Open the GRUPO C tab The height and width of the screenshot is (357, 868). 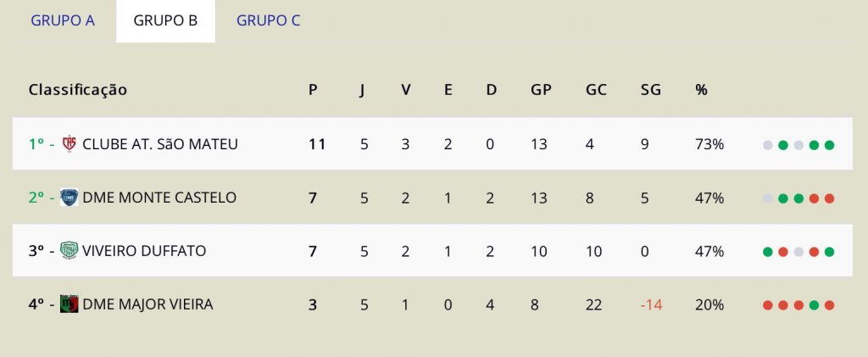(x=268, y=20)
